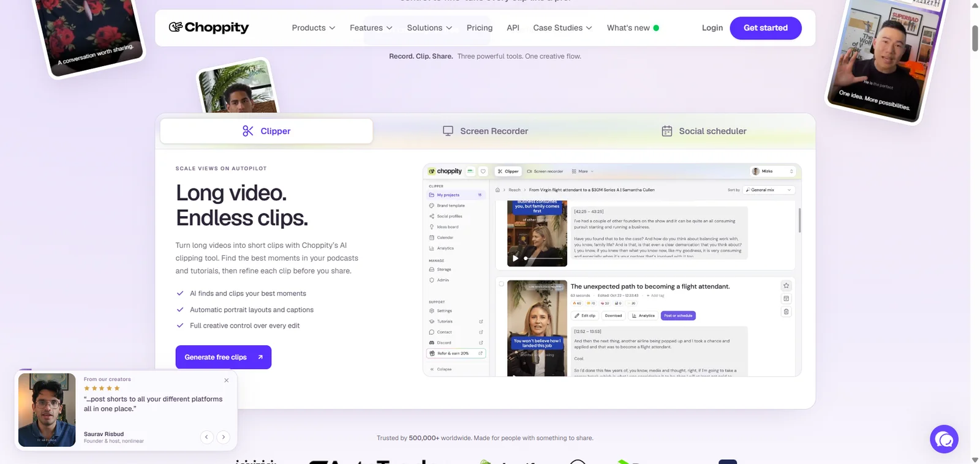Switch to the Social scheduler tab
This screenshot has width=980, height=464.
(704, 131)
